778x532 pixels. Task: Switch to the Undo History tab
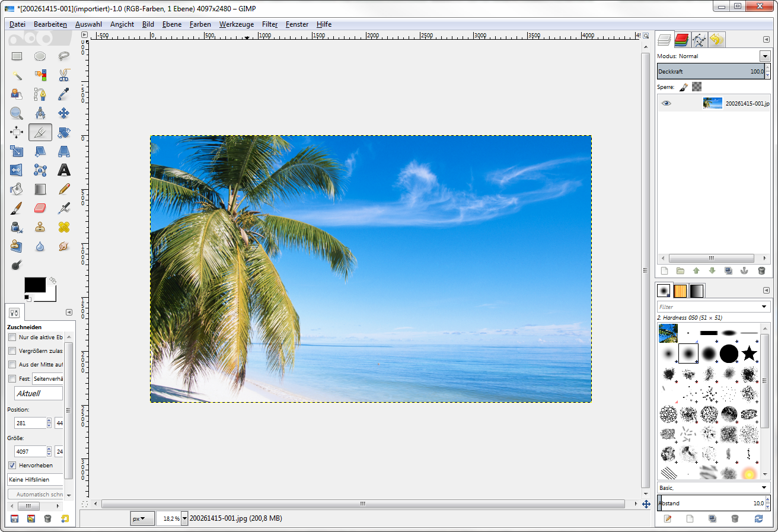pyautogui.click(x=716, y=40)
